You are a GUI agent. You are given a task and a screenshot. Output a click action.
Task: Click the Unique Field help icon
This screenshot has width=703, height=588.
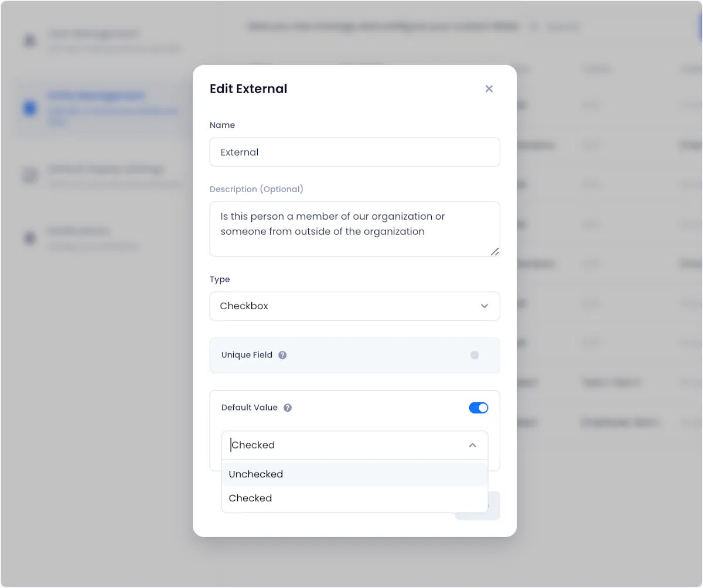pyautogui.click(x=282, y=355)
